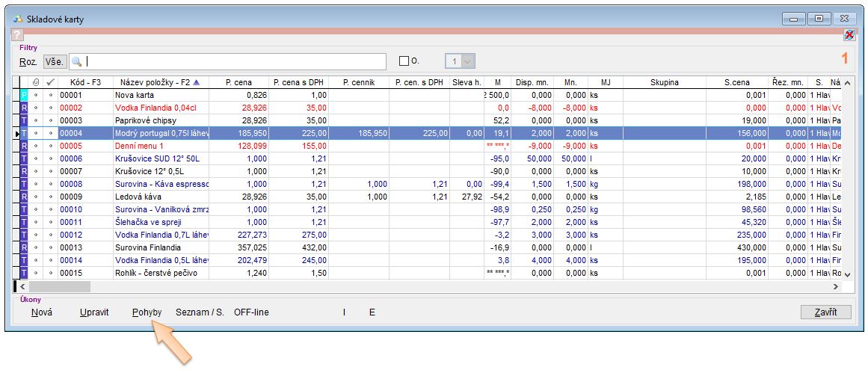Open Pohyby for the selected item
The width and height of the screenshot is (868, 370).
click(147, 312)
